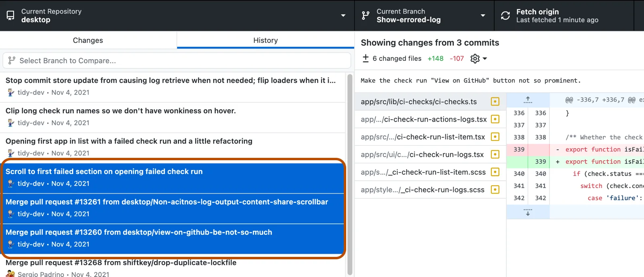Screen dimensions: 644x277
Task: Click the modified status icon for _ci-check-run-logs.scss
Action: [x=495, y=190]
